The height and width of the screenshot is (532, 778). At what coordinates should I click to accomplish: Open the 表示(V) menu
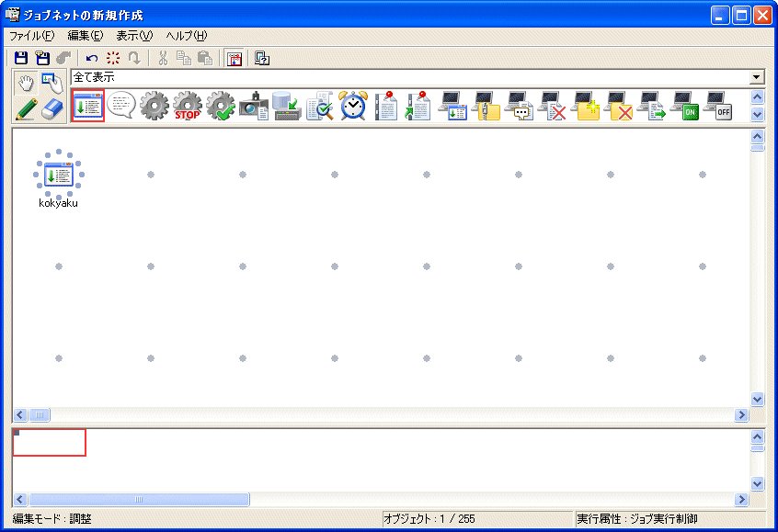coord(134,36)
